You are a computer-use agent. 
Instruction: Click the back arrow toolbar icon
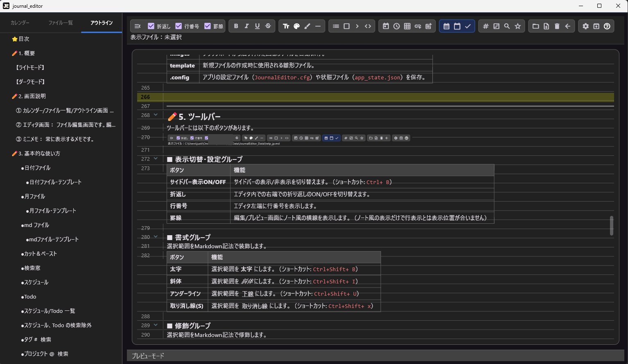[567, 26]
